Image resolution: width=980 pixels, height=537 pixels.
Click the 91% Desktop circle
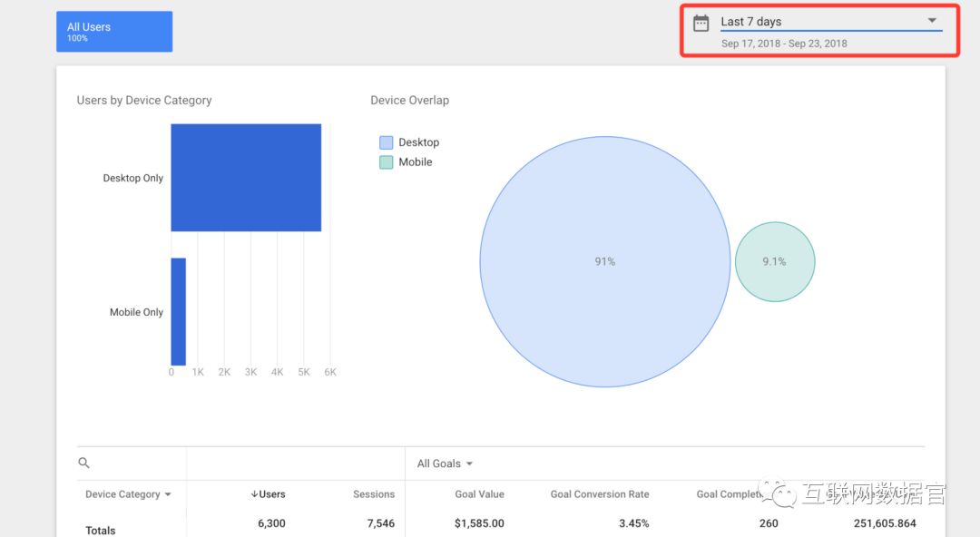coord(604,261)
